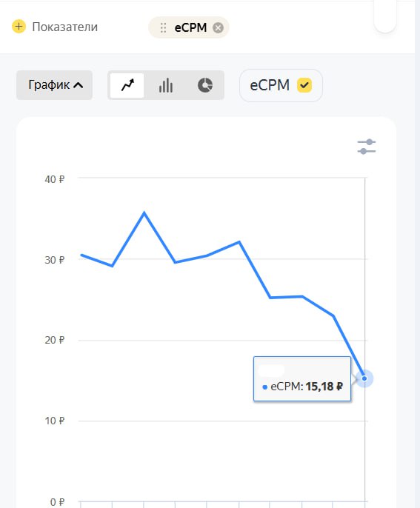This screenshot has height=508, width=420.
Task: Click the График chevron arrow
Action: tap(78, 85)
